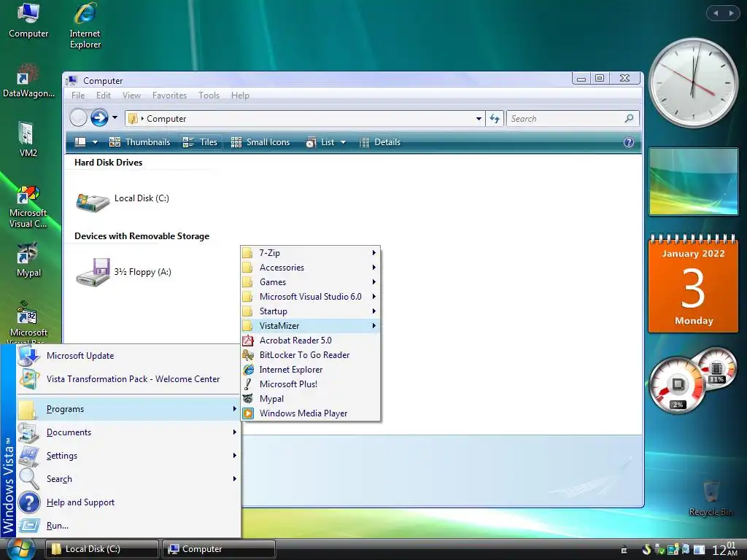Switch to the Local Disk (C:) taskbar button
Screen dimensions: 747x560
[102, 549]
